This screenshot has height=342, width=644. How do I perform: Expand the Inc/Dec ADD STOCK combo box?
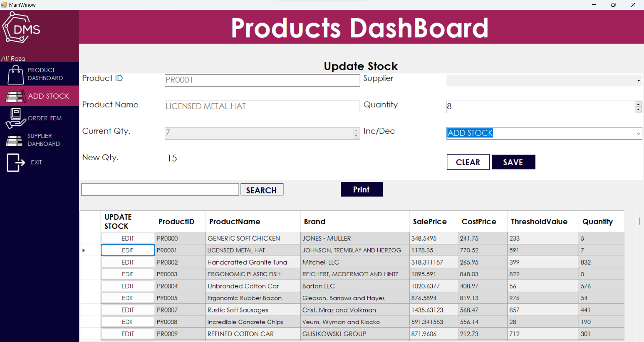click(638, 133)
